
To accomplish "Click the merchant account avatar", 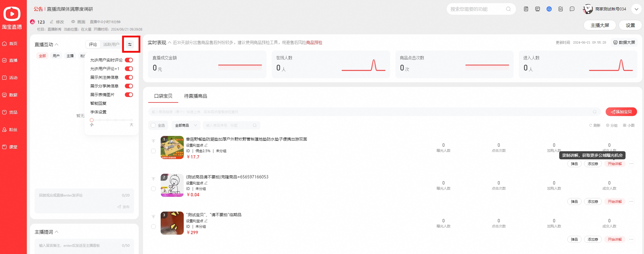I will point(587,9).
